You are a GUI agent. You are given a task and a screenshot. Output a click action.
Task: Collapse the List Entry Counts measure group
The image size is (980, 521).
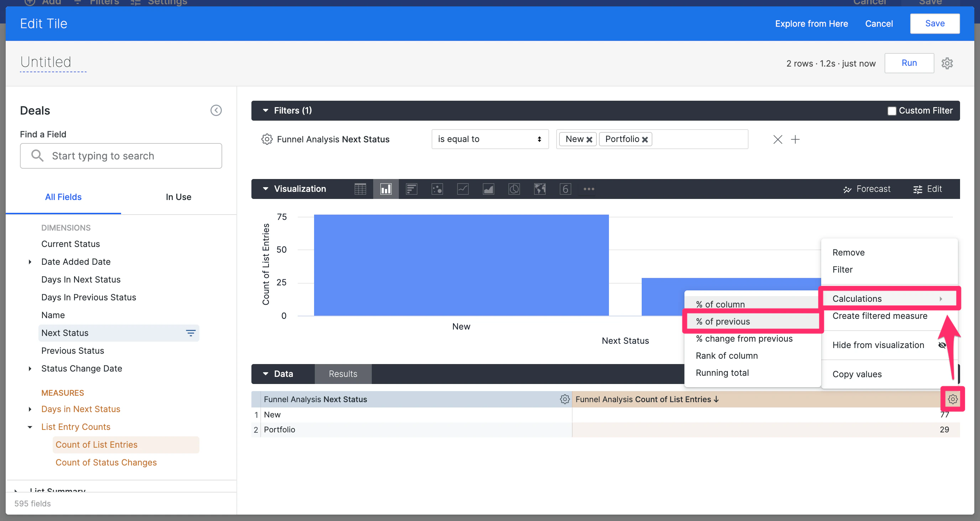pyautogui.click(x=30, y=427)
